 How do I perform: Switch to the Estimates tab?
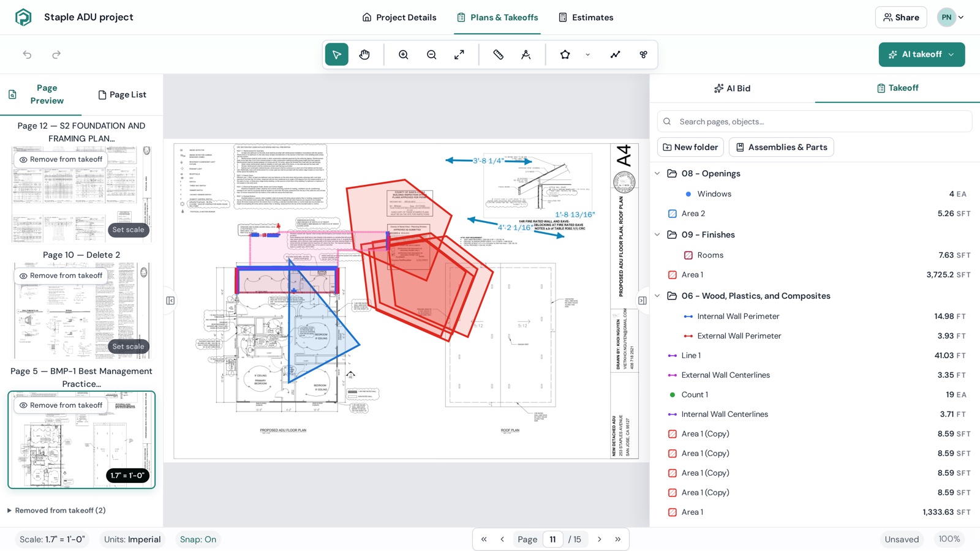[586, 17]
